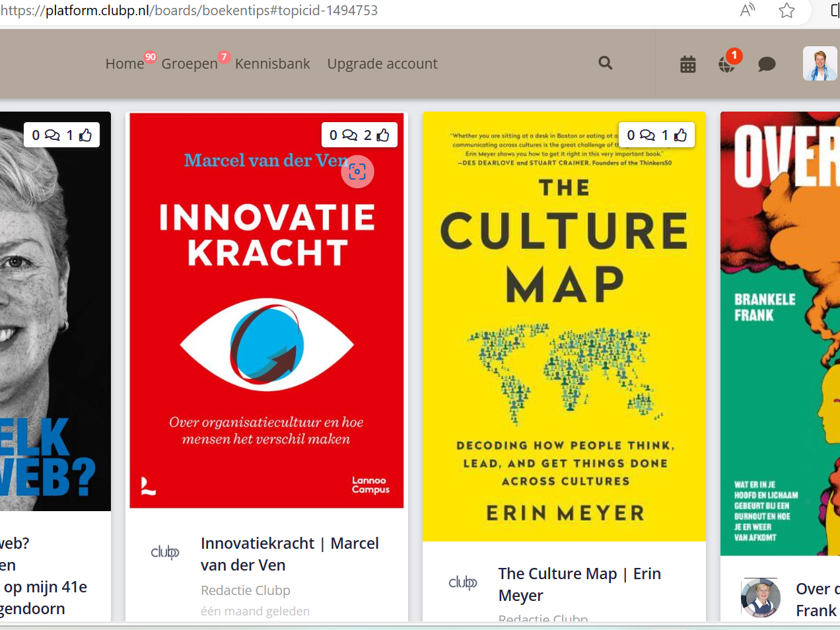Click the browser address bar URL

tap(189, 11)
